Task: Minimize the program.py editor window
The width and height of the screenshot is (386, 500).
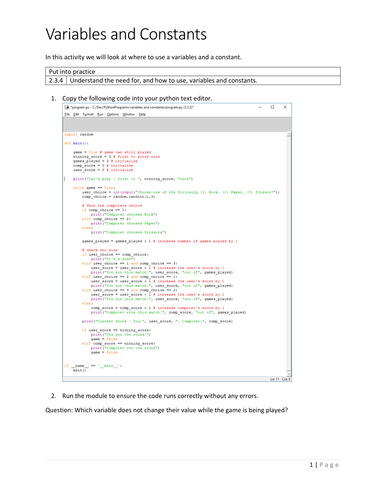Action: coord(260,107)
